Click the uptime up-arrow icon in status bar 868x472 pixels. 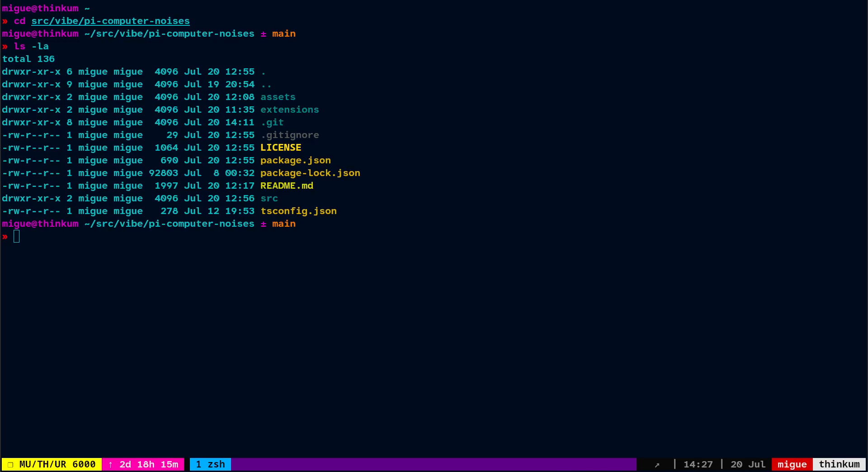(110, 465)
